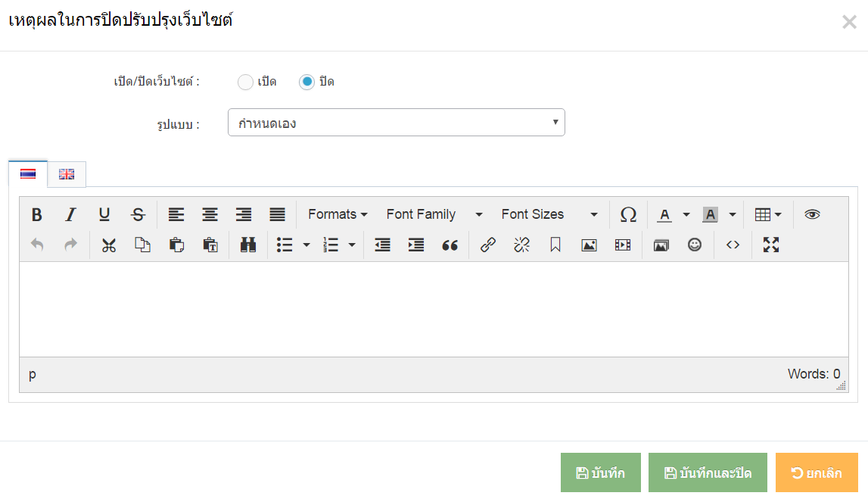The height and width of the screenshot is (502, 868).
Task: Insert or edit link
Action: tap(487, 245)
